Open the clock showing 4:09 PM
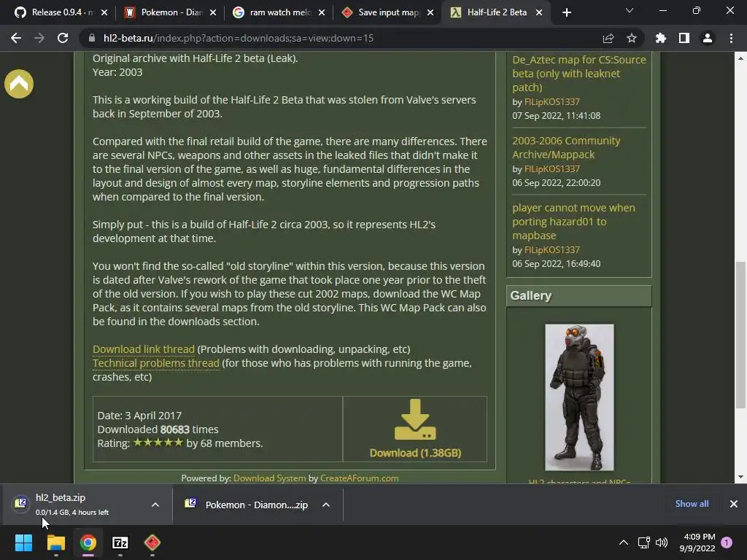The width and height of the screenshot is (747, 560). click(698, 542)
